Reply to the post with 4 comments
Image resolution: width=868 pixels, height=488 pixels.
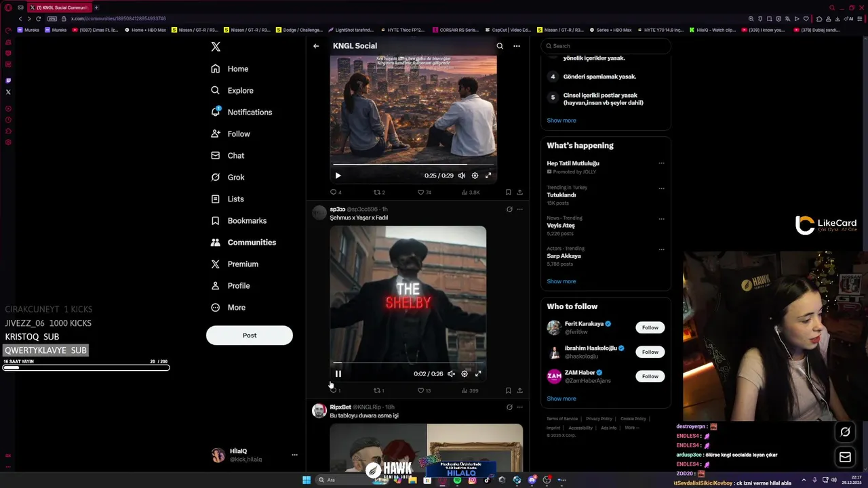click(x=335, y=192)
